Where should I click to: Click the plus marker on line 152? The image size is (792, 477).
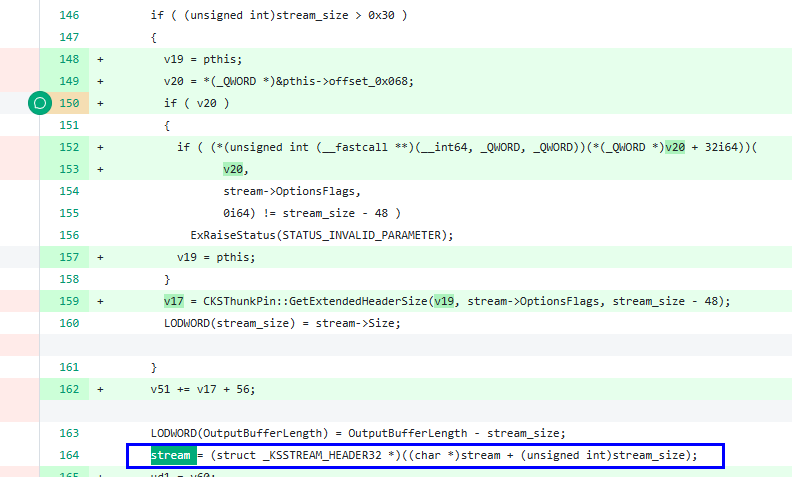(100, 147)
